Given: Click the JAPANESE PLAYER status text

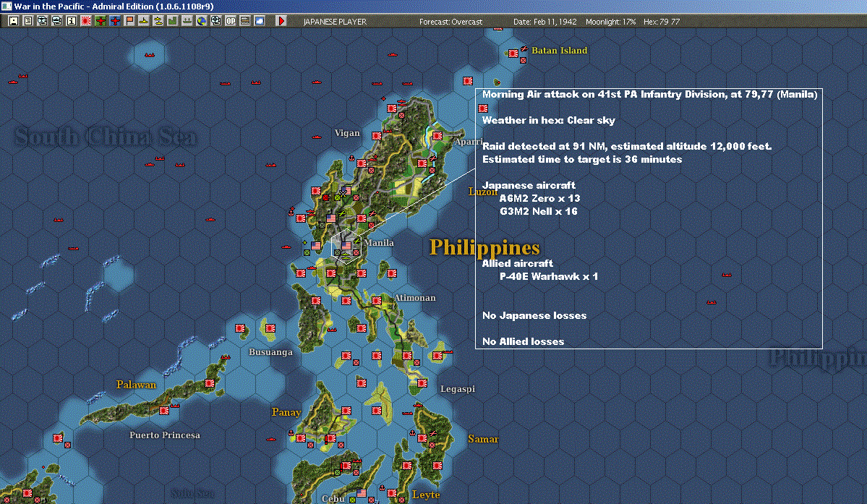Looking at the screenshot, I should 335,22.
